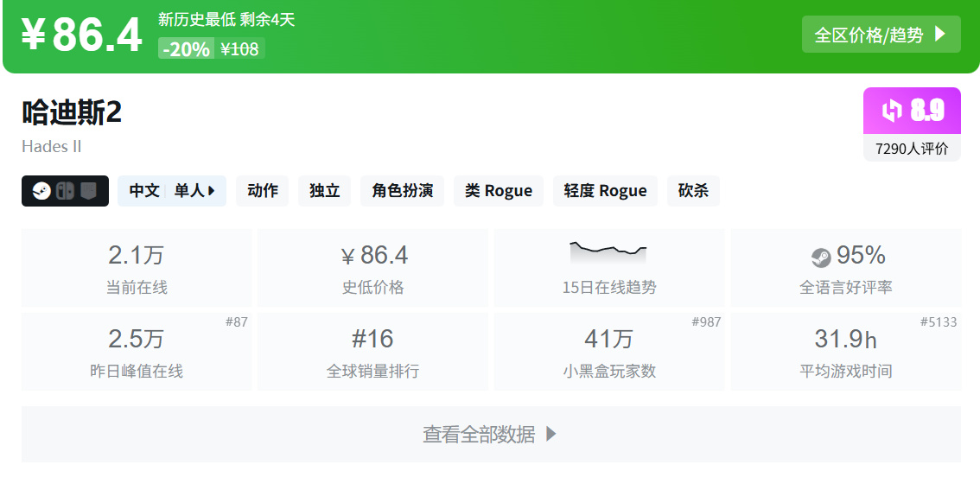Click the #987 rank label
Image resolution: width=980 pixels, height=490 pixels.
pos(706,322)
